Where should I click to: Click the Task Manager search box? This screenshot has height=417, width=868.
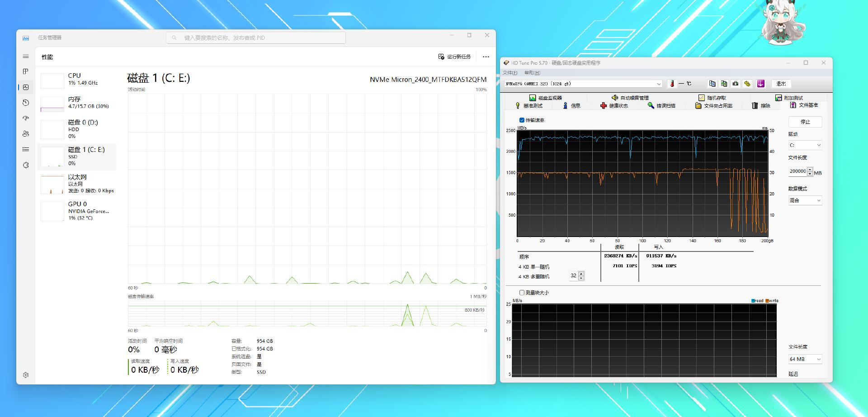(256, 38)
